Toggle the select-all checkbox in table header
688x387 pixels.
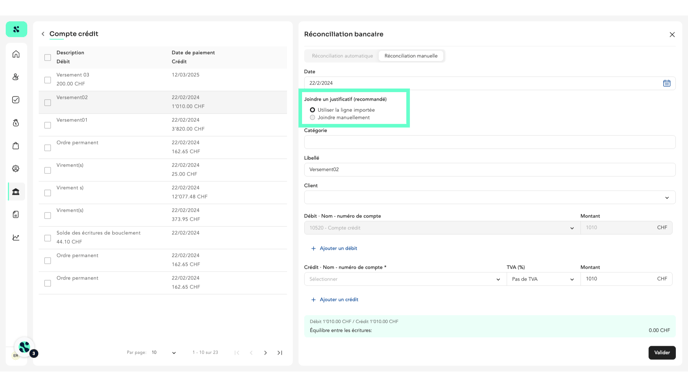point(47,57)
